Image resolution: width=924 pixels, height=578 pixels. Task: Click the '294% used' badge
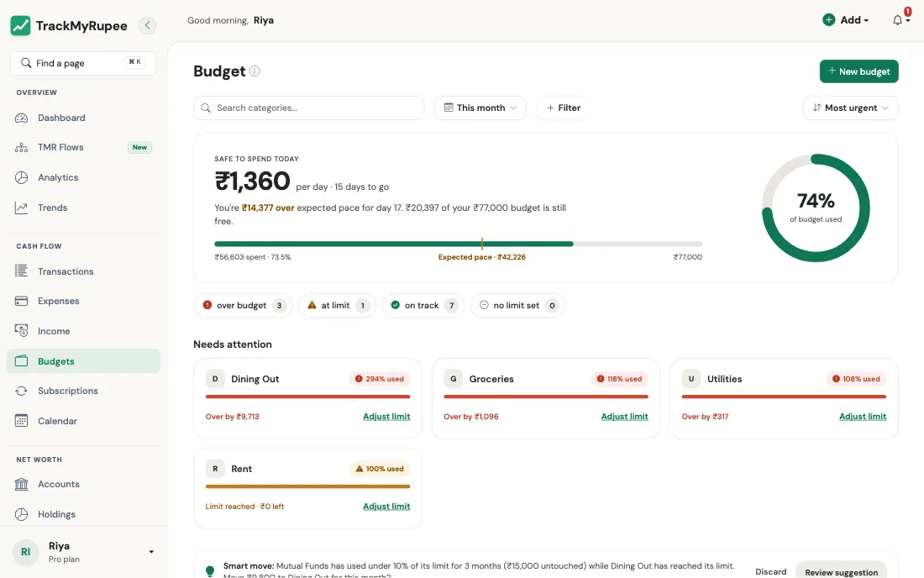(x=379, y=379)
